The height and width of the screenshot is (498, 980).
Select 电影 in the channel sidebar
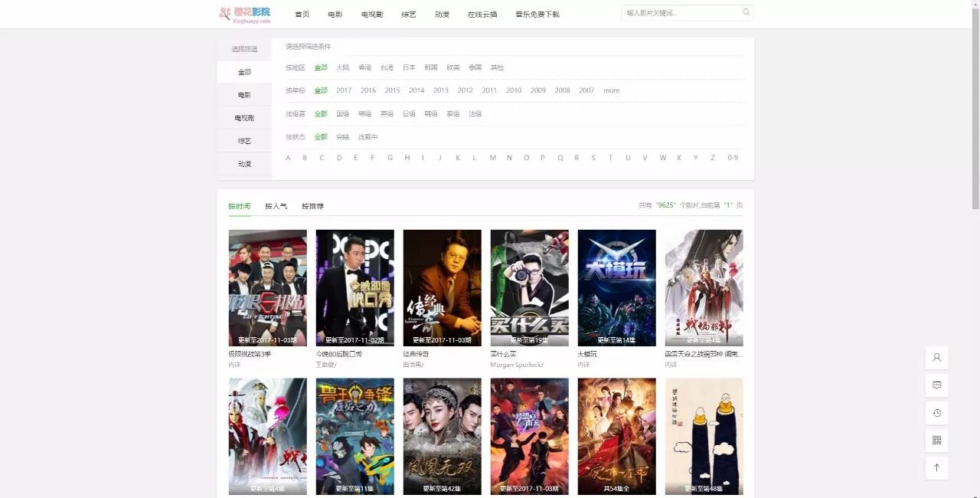pyautogui.click(x=244, y=95)
